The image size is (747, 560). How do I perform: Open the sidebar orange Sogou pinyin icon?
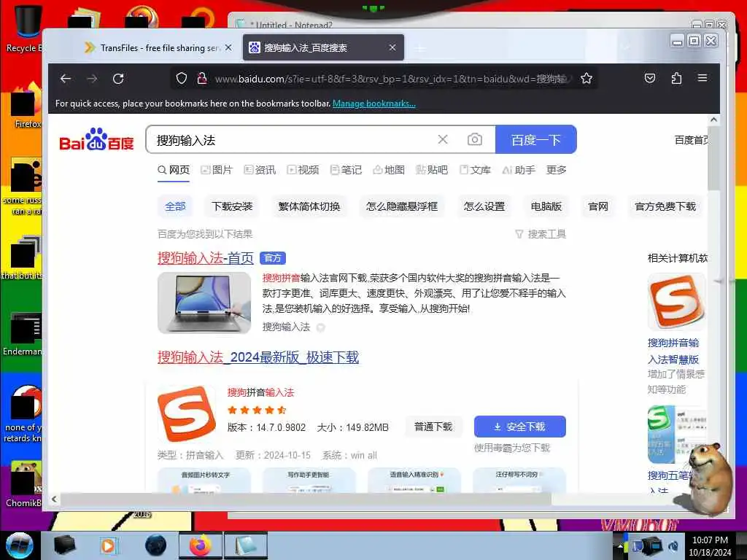pos(676,302)
